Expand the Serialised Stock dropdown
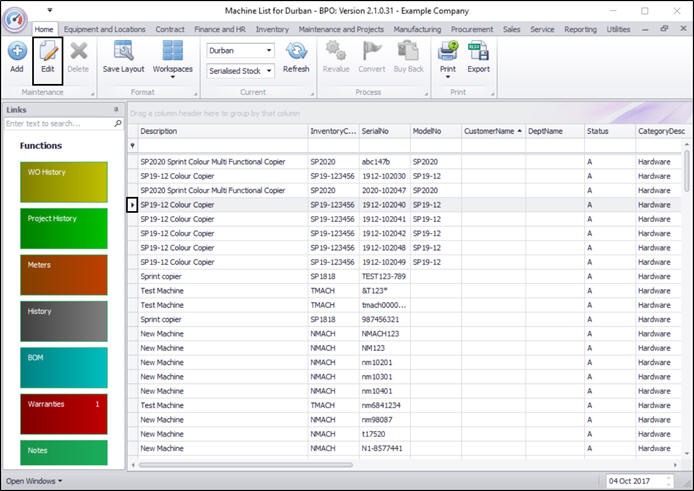The width and height of the screenshot is (694, 491). click(268, 71)
